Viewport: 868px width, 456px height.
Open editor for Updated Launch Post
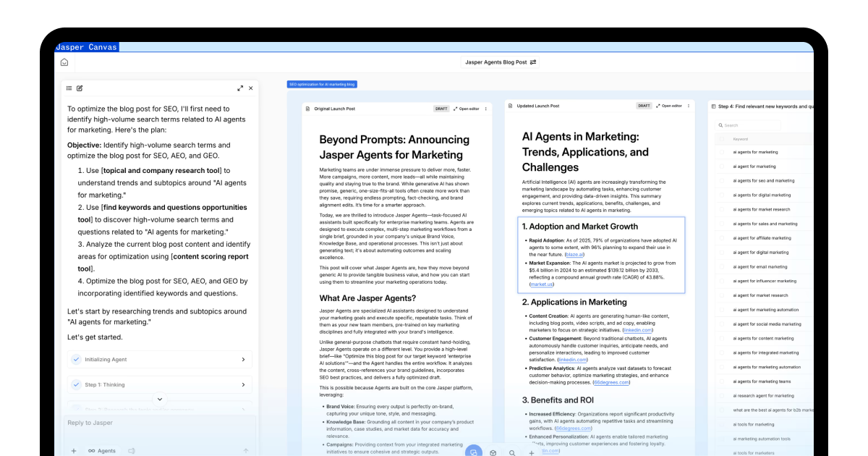(x=669, y=106)
